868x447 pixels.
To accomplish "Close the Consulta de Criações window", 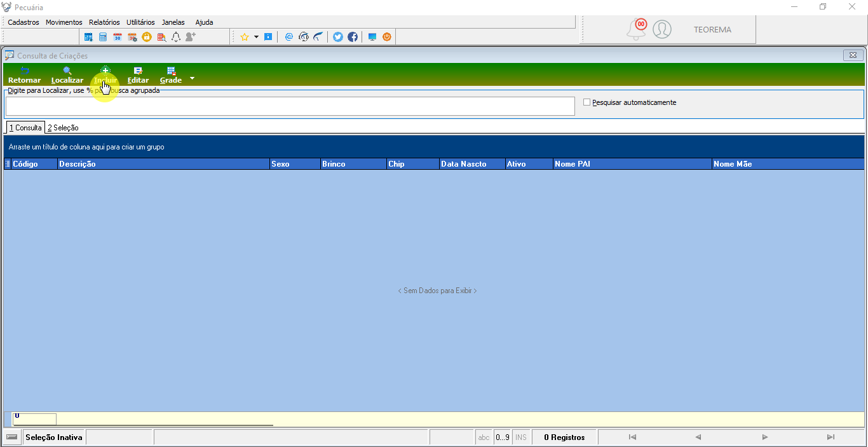I will pos(853,55).
